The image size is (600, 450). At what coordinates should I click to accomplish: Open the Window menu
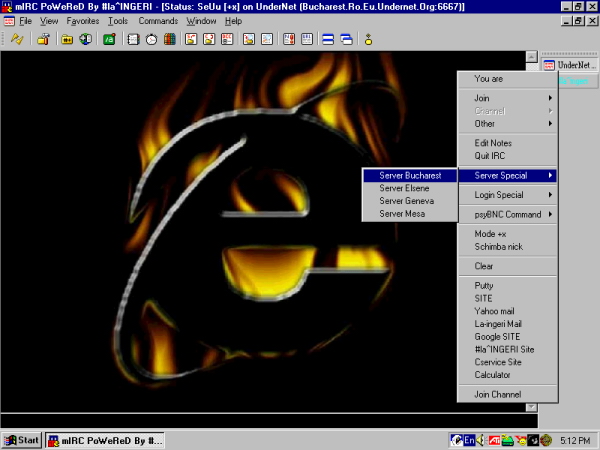point(201,21)
